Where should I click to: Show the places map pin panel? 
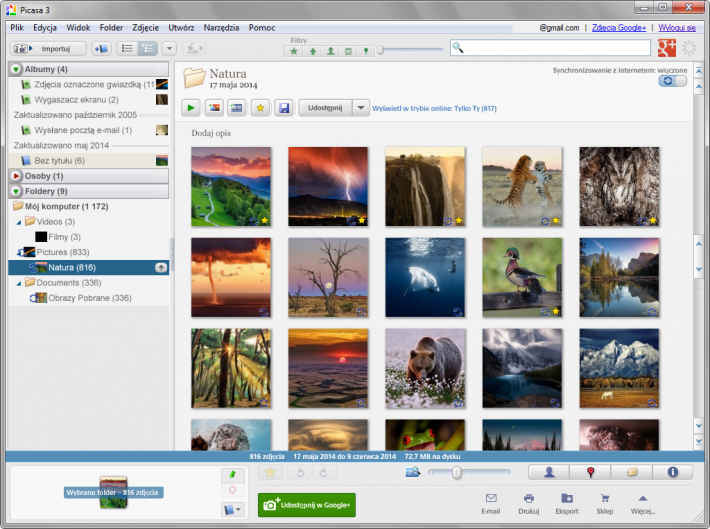[x=590, y=472]
